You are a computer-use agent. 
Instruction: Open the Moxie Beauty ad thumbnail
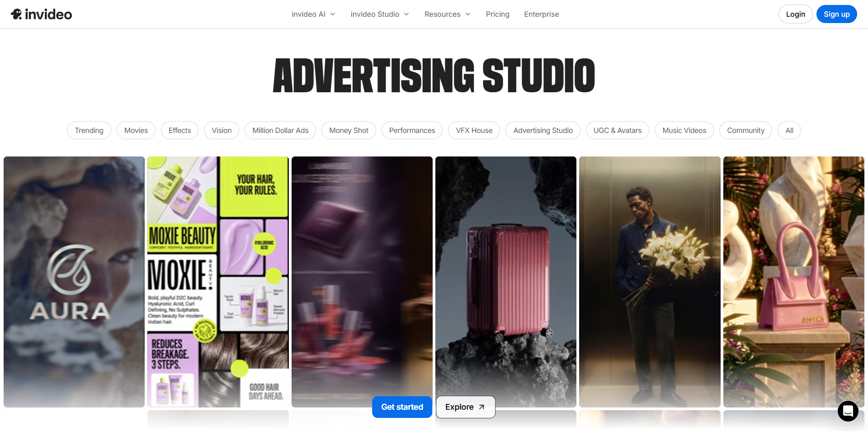point(218,281)
